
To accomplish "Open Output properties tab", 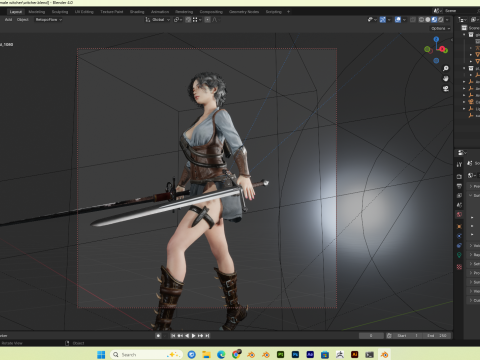I will [x=459, y=186].
